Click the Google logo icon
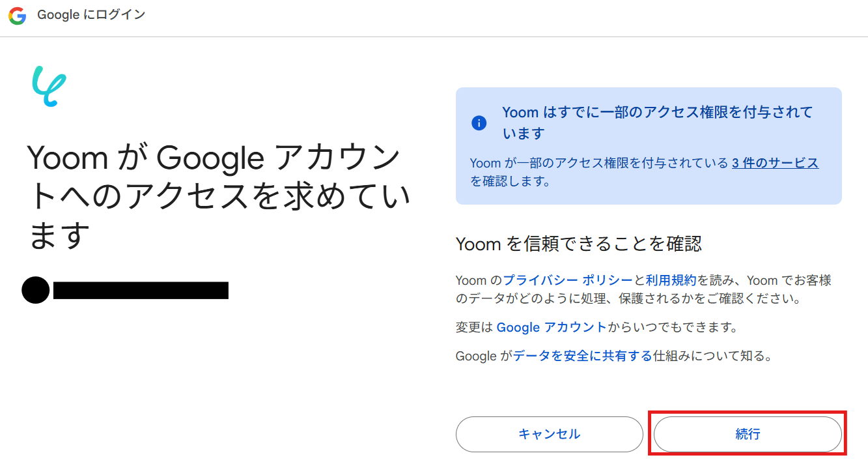Screen dimensions: 868x464 [18, 16]
